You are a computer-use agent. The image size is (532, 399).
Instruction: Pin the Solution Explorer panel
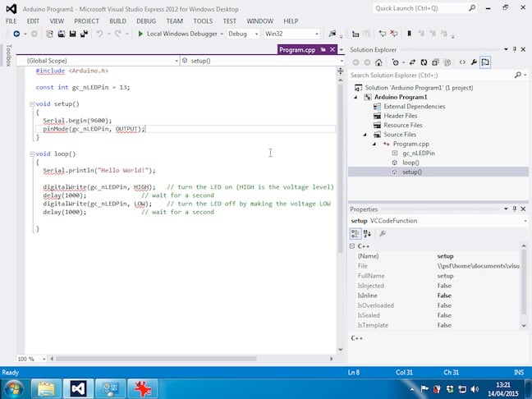tap(515, 49)
